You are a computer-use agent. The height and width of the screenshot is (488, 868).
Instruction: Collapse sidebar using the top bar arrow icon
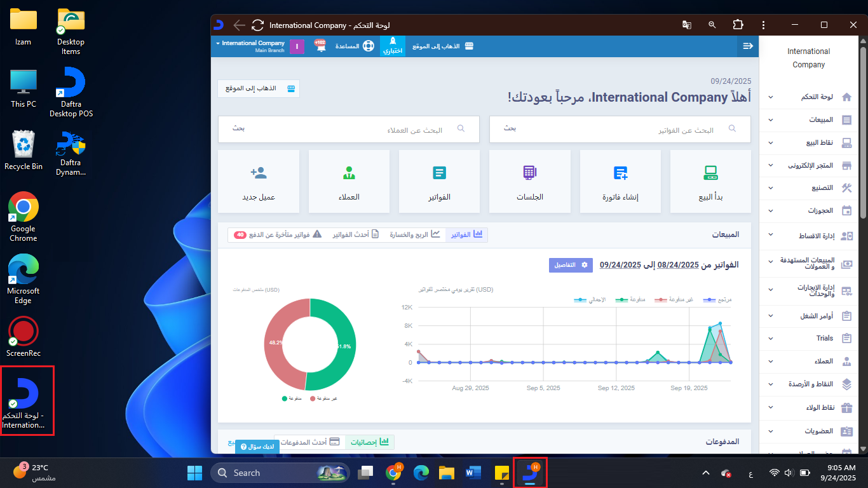(748, 46)
